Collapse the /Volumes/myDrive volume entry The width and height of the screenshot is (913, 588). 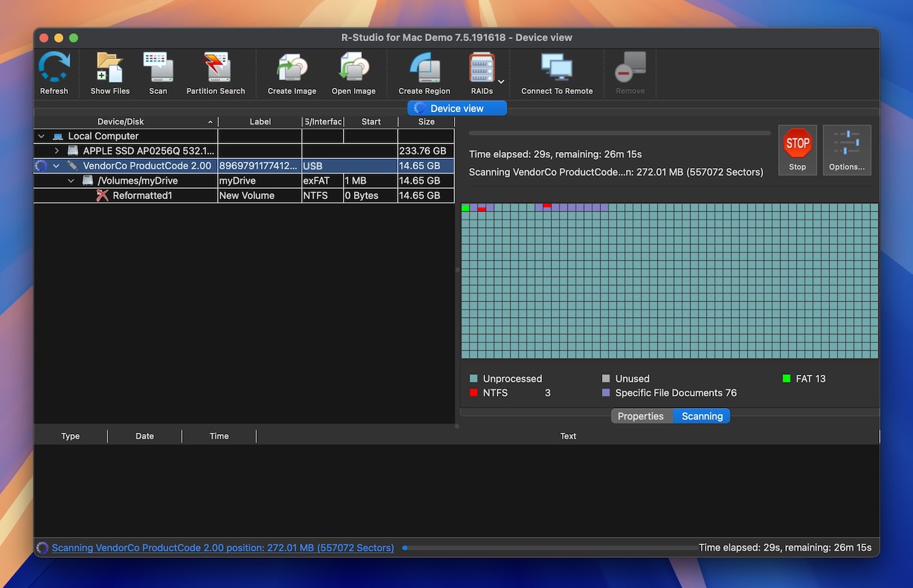click(x=71, y=181)
